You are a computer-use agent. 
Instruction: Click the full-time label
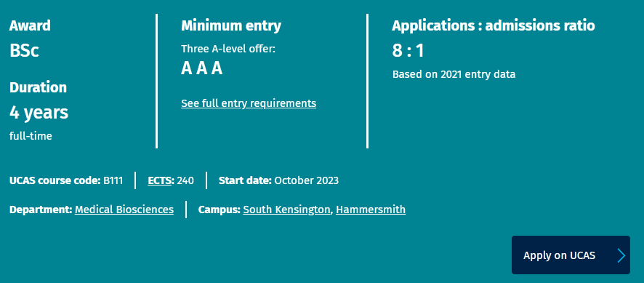(x=31, y=136)
